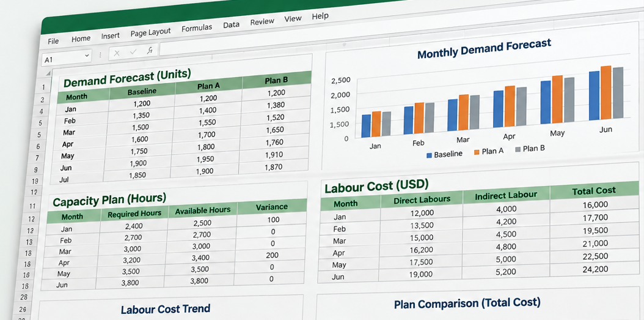Select the Available Hours header cell

tap(202, 210)
